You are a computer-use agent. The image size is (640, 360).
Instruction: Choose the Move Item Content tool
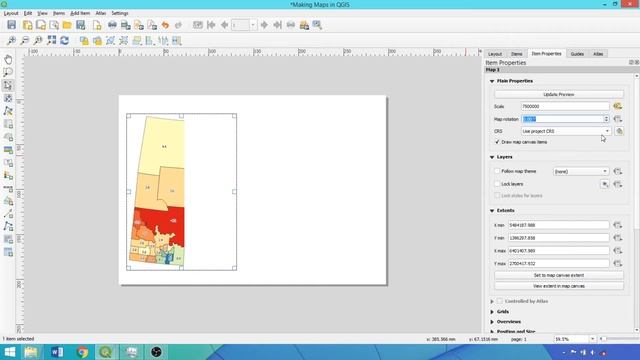click(x=8, y=98)
